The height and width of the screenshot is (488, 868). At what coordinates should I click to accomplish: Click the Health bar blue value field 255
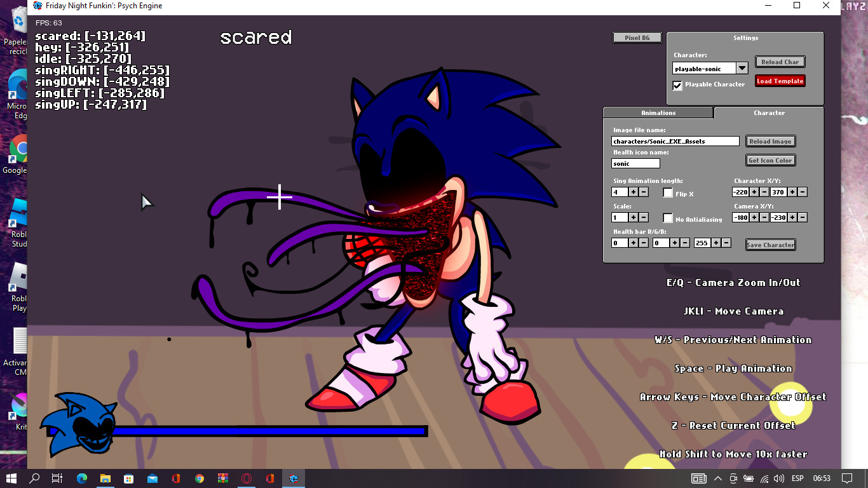[x=702, y=243]
